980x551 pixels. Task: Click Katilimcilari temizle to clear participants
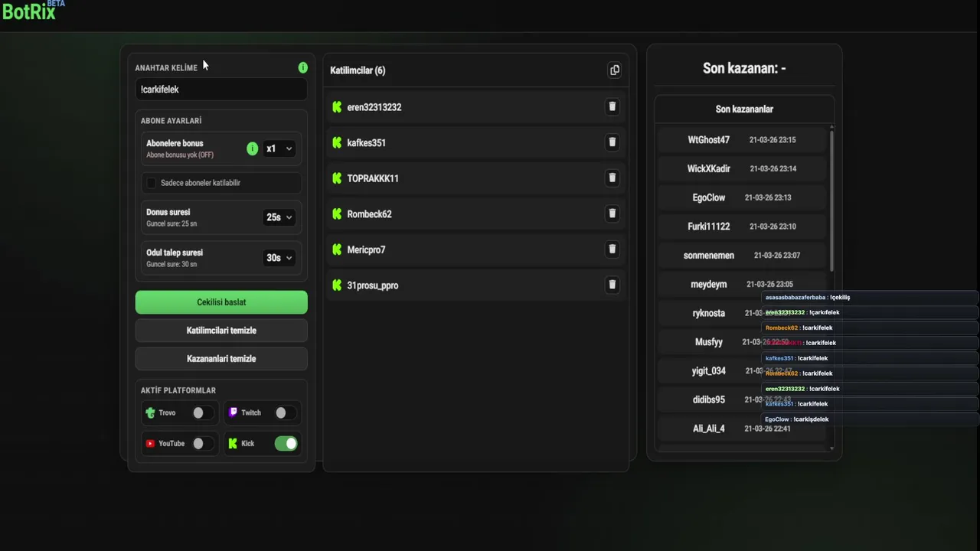click(221, 331)
